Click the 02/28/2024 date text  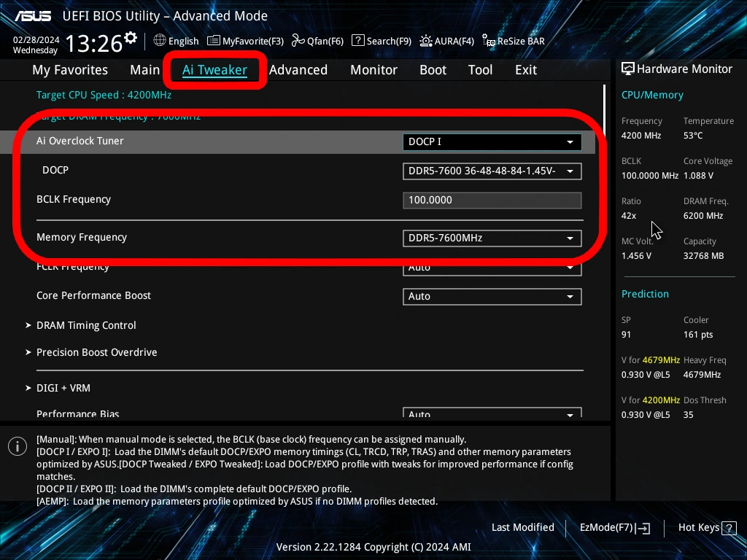[x=36, y=39]
